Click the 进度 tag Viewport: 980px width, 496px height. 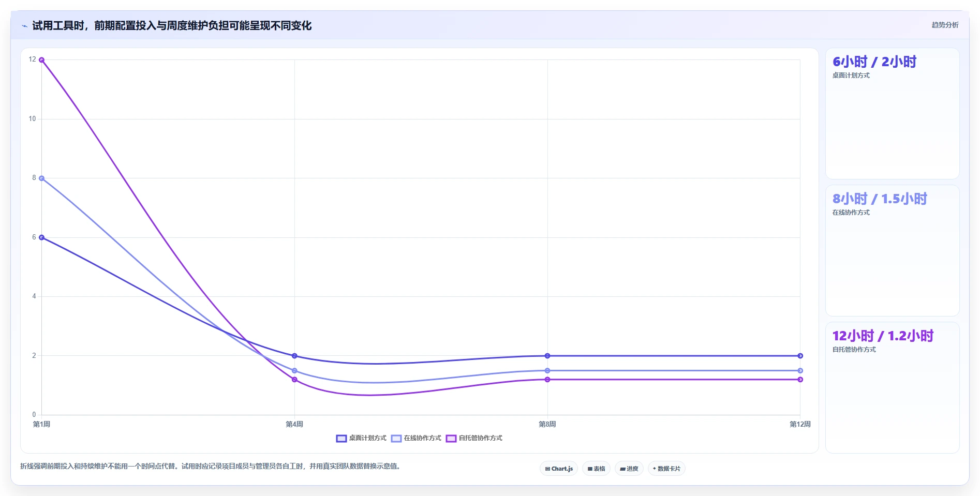pos(629,469)
